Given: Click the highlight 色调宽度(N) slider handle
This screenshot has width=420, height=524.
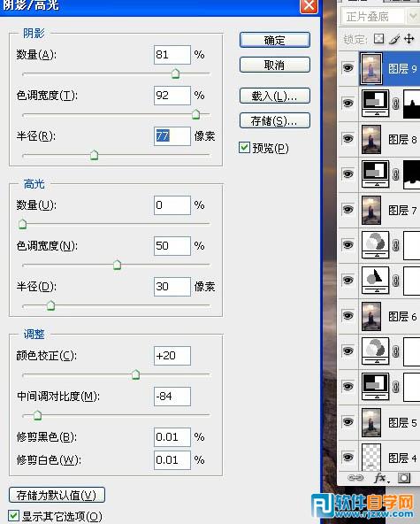Looking at the screenshot, I should [117, 265].
